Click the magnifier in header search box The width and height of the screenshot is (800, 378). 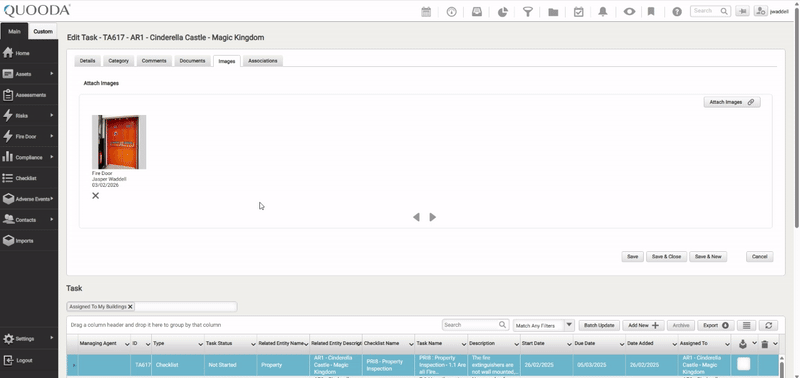click(x=724, y=11)
